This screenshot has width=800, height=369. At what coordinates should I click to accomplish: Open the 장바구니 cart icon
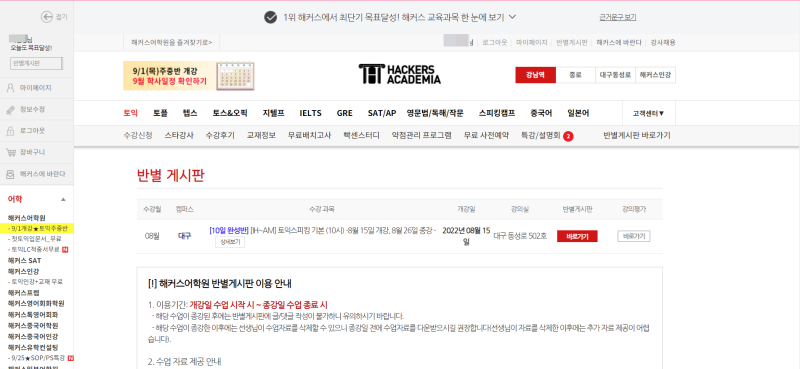[10, 152]
